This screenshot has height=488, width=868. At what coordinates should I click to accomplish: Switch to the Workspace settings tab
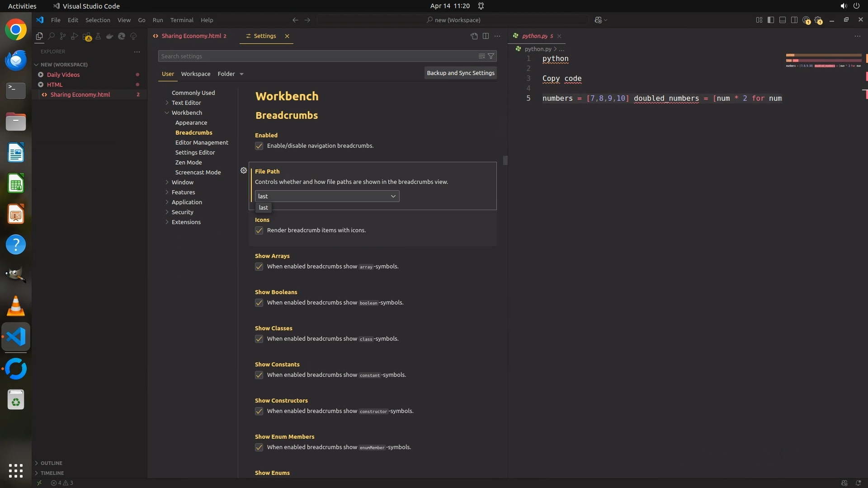click(195, 74)
